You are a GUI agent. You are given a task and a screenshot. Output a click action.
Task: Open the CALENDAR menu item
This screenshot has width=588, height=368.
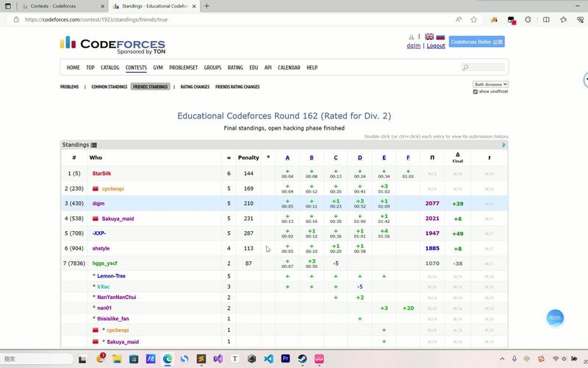289,68
